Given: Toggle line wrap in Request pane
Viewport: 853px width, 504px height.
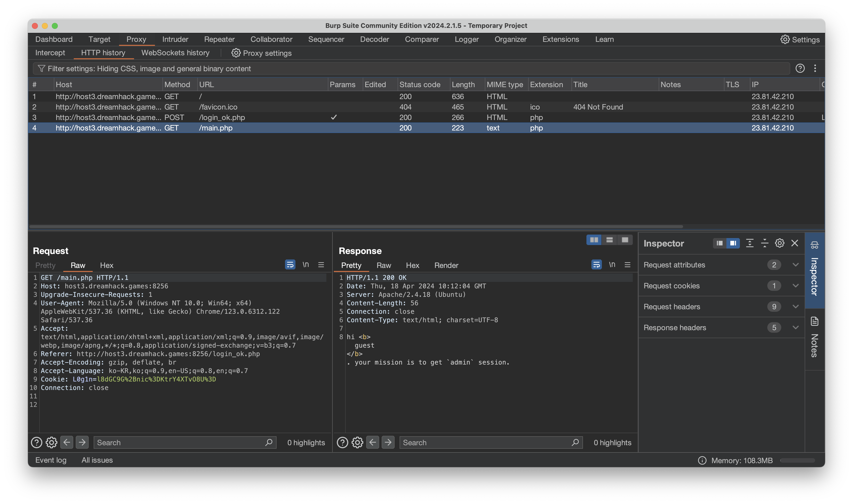Looking at the screenshot, I should pos(290,265).
